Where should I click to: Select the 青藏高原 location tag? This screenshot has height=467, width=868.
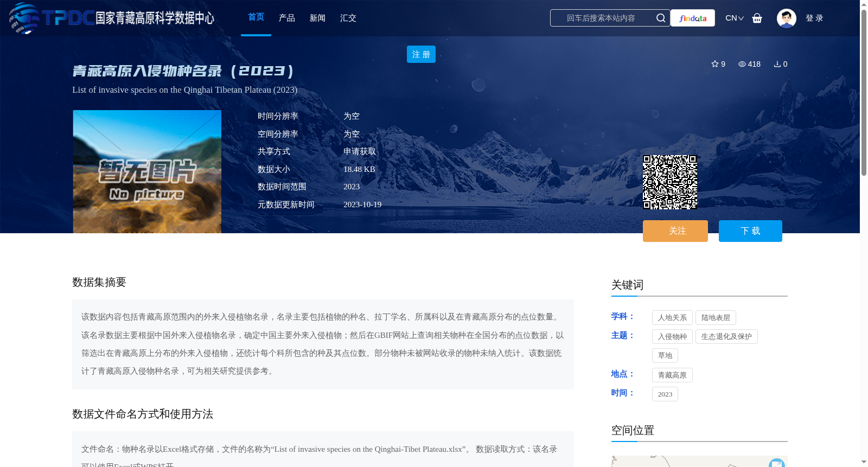[672, 375]
